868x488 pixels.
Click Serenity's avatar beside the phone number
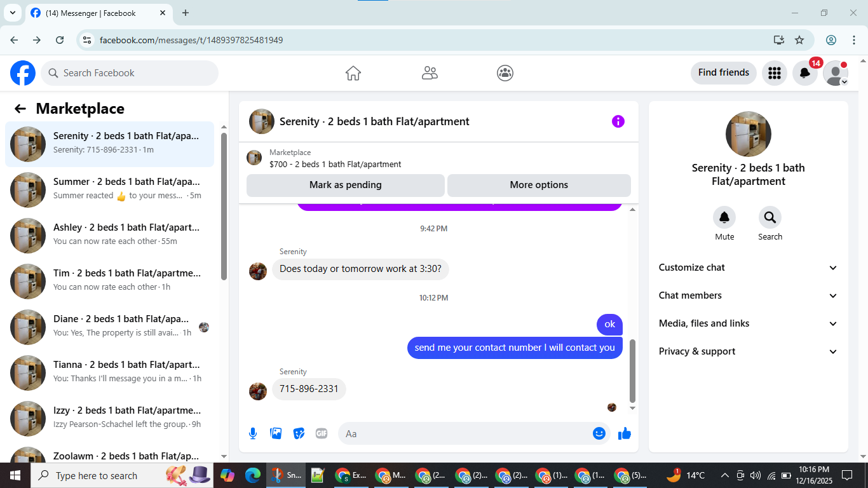tap(258, 391)
